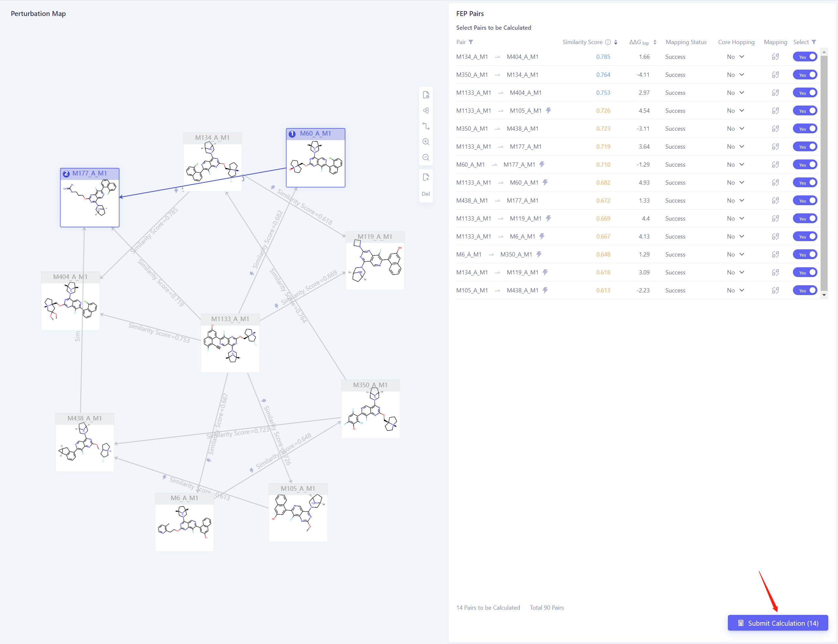Select the M60_A_M1 molecule node

pyautogui.click(x=316, y=157)
